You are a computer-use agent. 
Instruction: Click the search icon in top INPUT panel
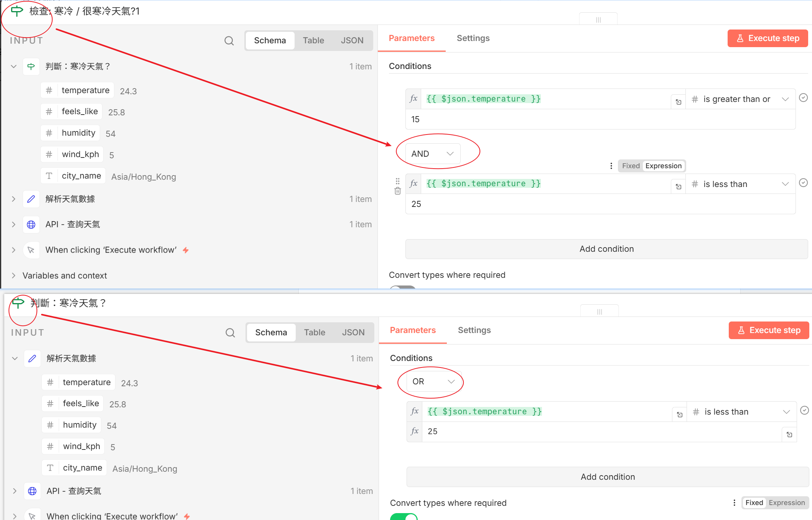[x=229, y=41]
